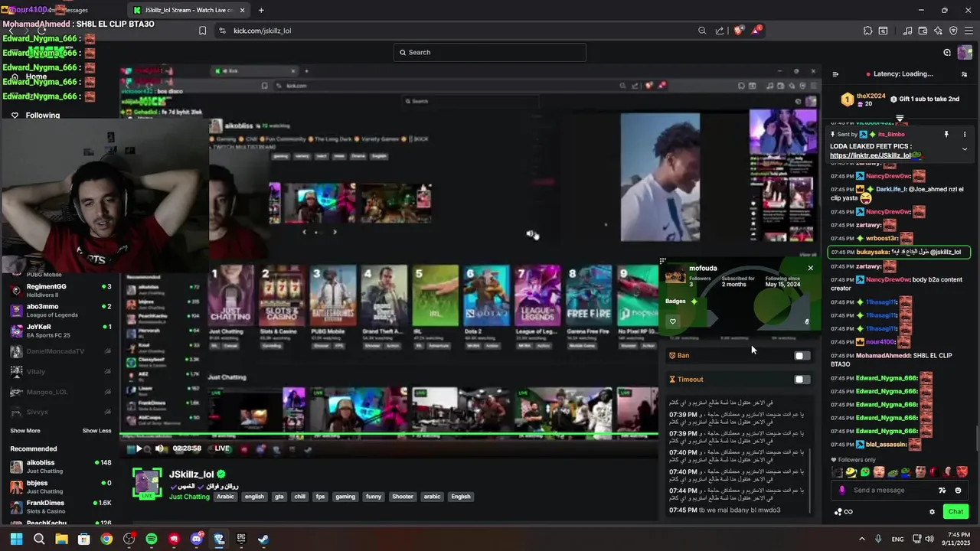The width and height of the screenshot is (980, 551).
Task: Open browser extensions puzzle icon
Action: pos(867,31)
